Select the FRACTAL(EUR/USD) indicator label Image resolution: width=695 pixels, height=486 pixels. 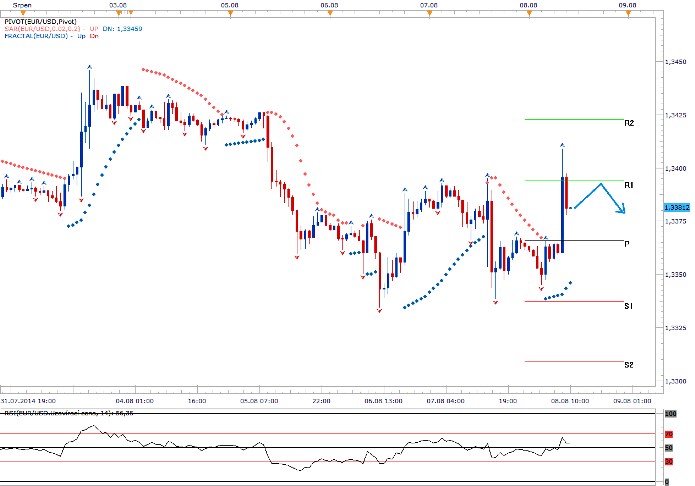point(36,35)
